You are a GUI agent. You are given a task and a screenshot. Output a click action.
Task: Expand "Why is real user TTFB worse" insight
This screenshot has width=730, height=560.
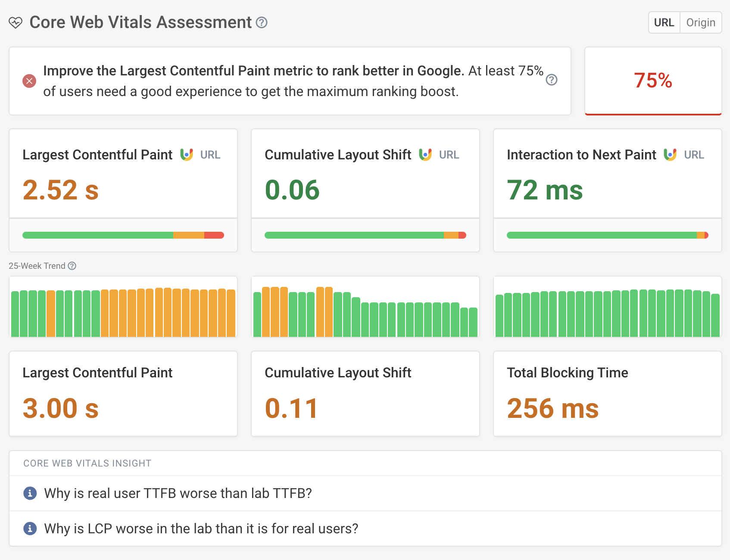[178, 493]
